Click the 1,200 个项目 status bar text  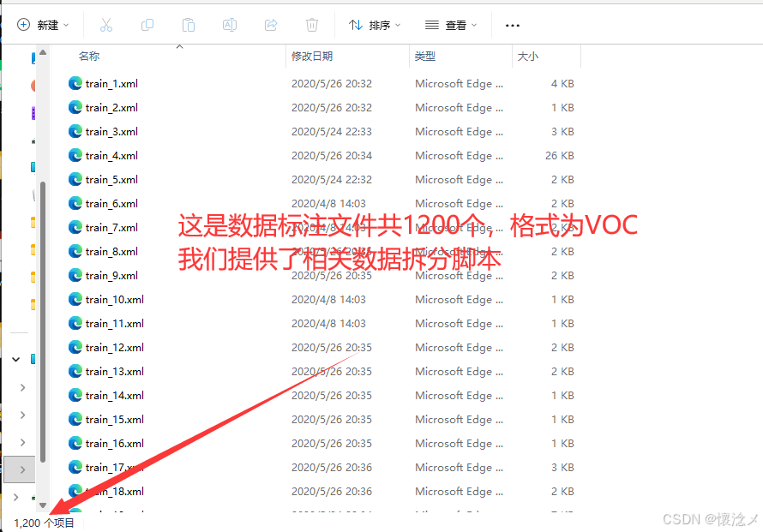click(45, 523)
